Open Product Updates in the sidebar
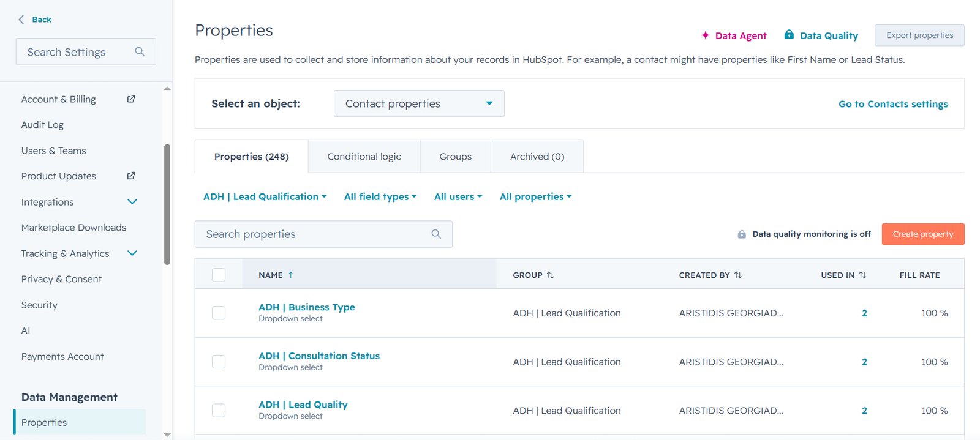This screenshot has width=980, height=440. (x=59, y=176)
